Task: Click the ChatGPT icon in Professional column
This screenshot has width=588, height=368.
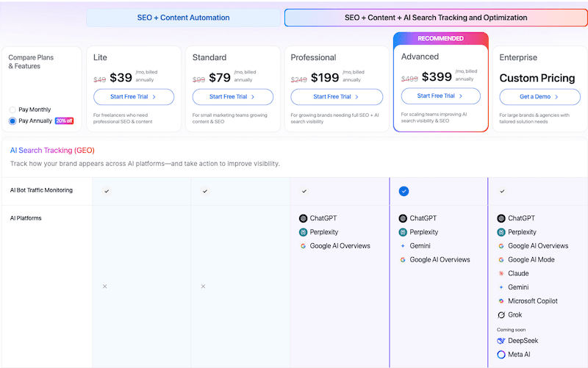Action: [303, 218]
